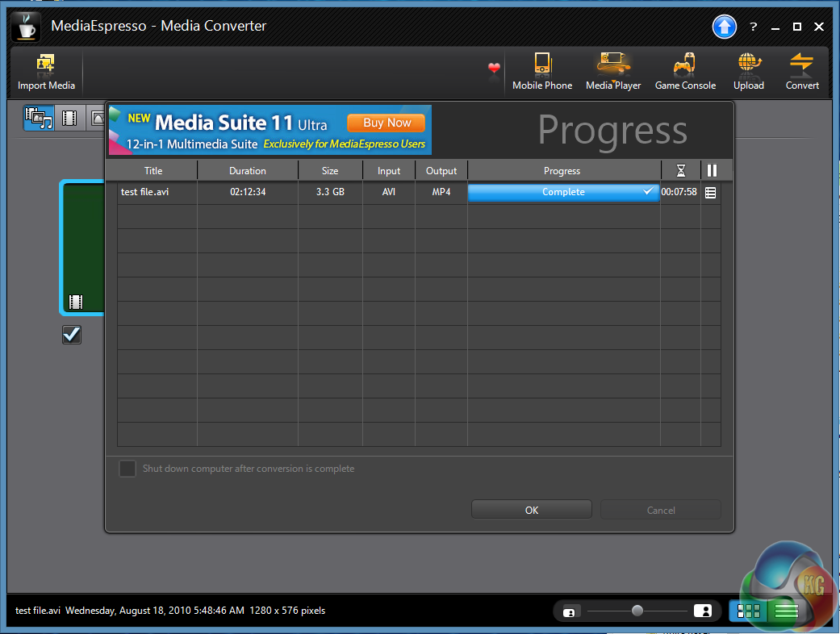840x634 pixels.
Task: Pick the Game Console profile
Action: [x=685, y=73]
